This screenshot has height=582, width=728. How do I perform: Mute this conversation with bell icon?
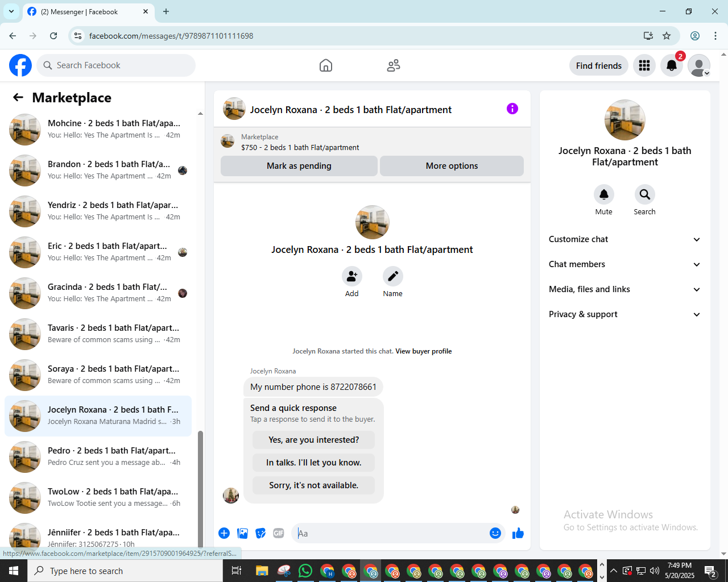click(x=604, y=194)
